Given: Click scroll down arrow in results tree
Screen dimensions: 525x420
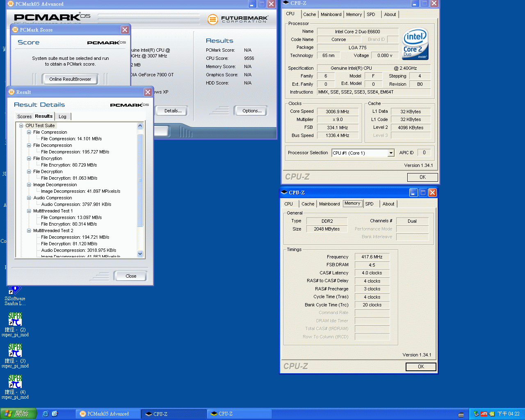Looking at the screenshot, I should 140,253.
